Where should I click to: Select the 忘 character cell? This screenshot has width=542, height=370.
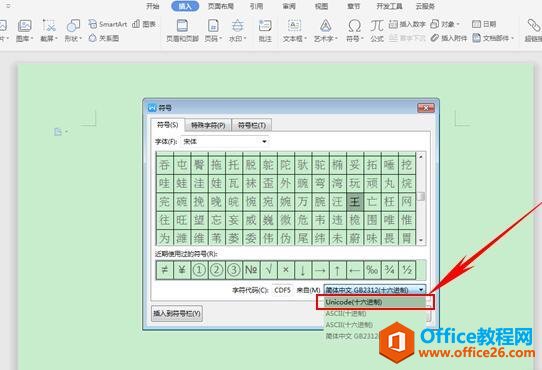(x=216, y=220)
